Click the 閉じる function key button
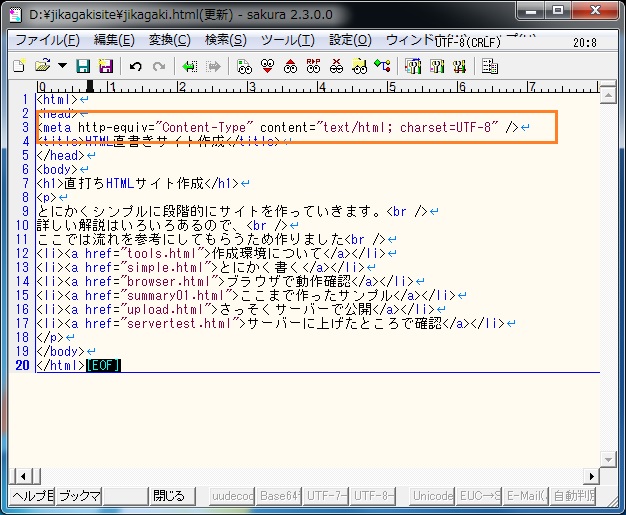Image resolution: width=626 pixels, height=515 pixels. coord(173,496)
